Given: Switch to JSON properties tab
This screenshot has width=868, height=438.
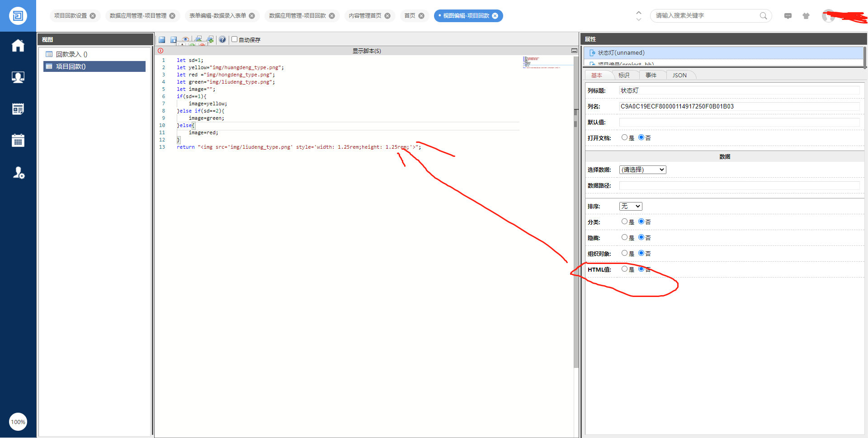Looking at the screenshot, I should coord(679,75).
